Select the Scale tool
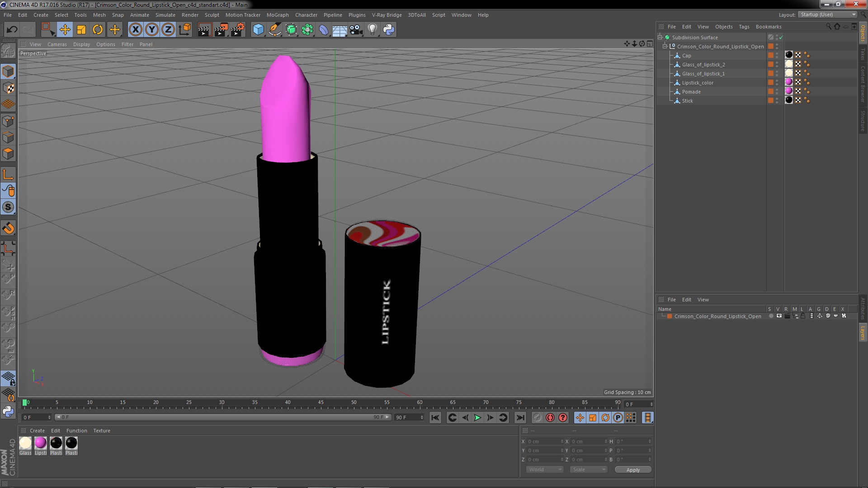Viewport: 868px width, 488px height. click(81, 30)
